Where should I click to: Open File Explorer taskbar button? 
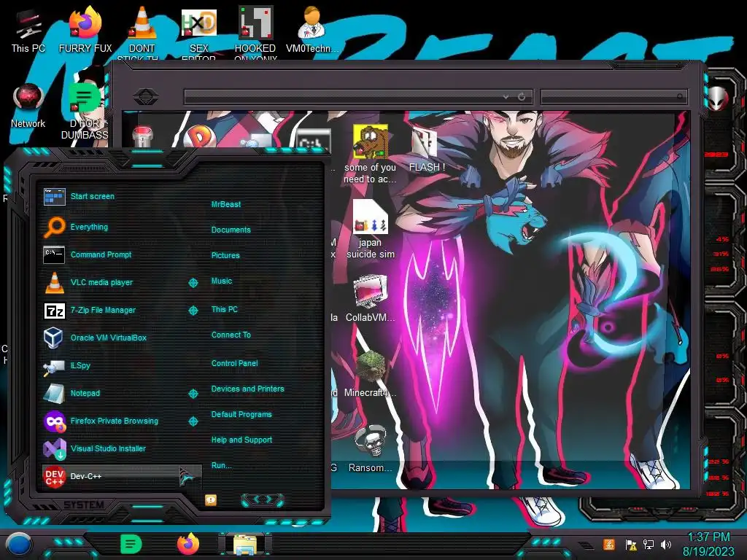(x=245, y=545)
